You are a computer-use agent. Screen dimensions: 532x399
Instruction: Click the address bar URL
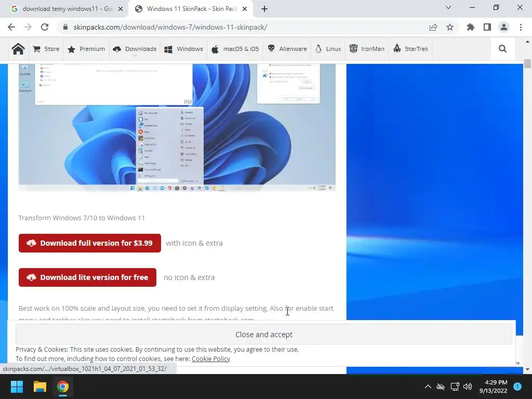170,27
